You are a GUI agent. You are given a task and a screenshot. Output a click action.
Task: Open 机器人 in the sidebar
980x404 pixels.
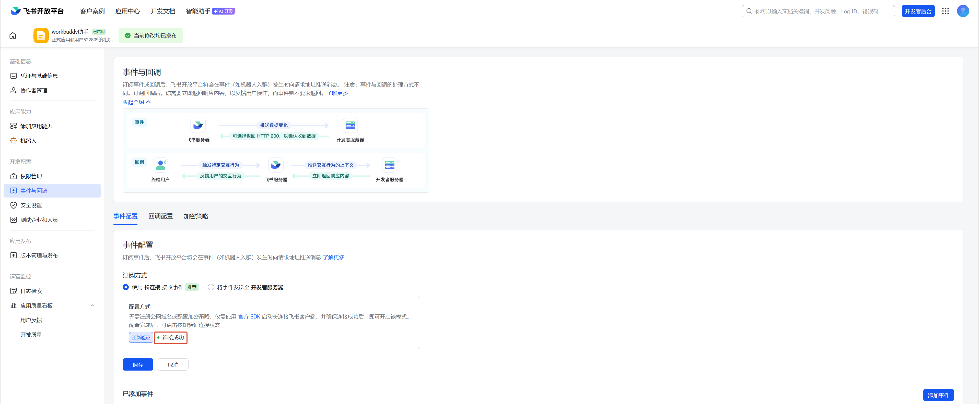(x=28, y=141)
